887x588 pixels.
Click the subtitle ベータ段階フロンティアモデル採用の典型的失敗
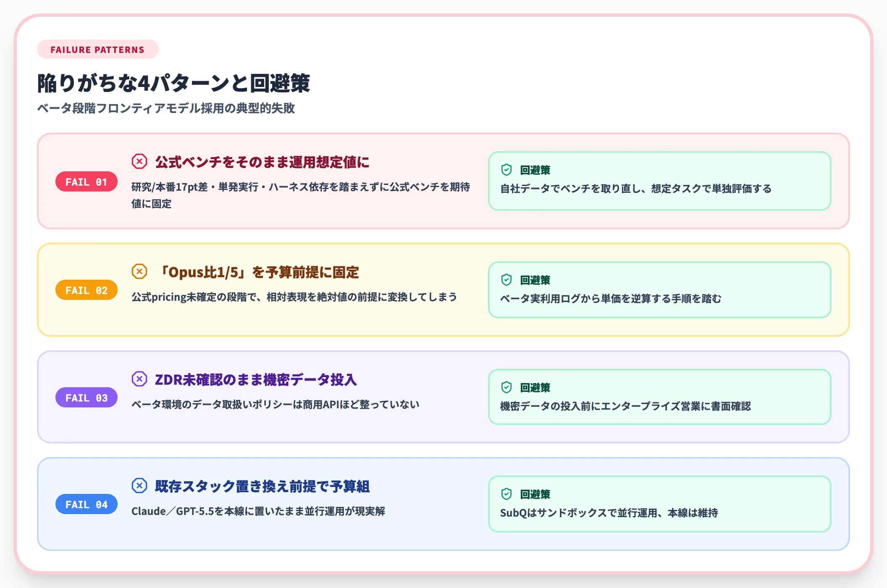(x=166, y=108)
